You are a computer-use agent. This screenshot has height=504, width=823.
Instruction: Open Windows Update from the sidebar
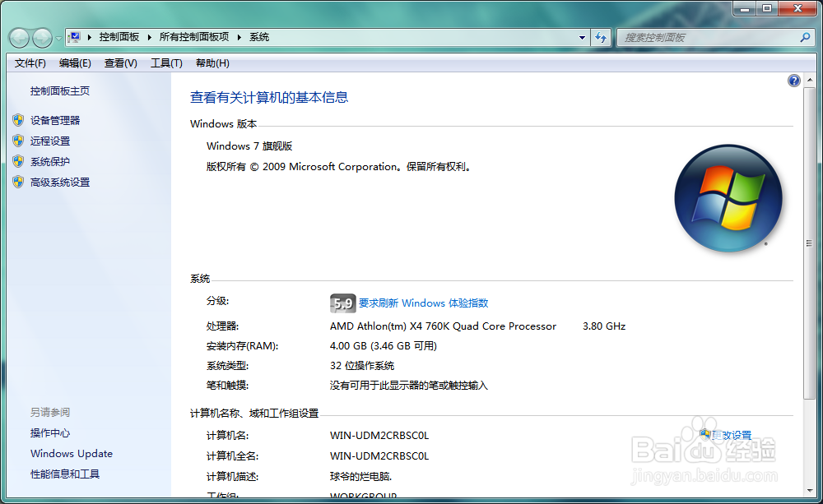coord(71,453)
